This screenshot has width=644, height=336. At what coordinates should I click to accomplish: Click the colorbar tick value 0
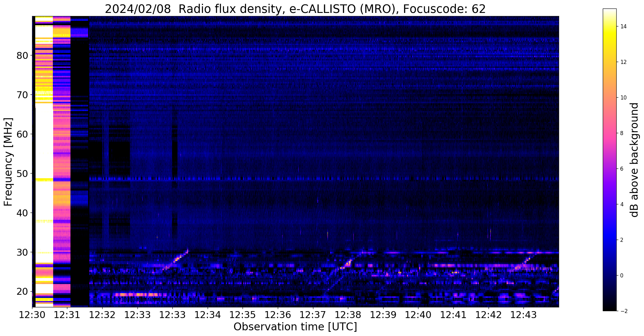(621, 276)
